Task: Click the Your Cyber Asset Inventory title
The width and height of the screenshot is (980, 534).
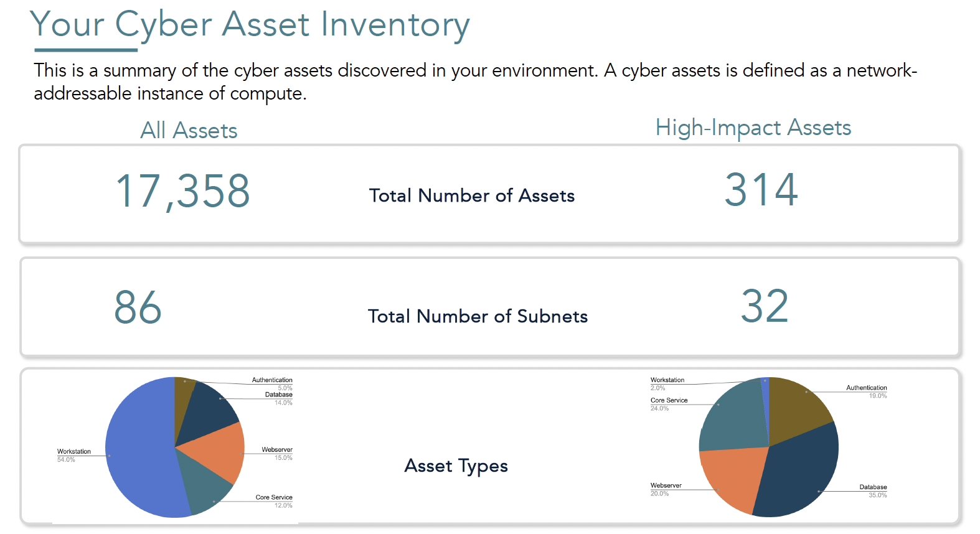Action: (250, 25)
